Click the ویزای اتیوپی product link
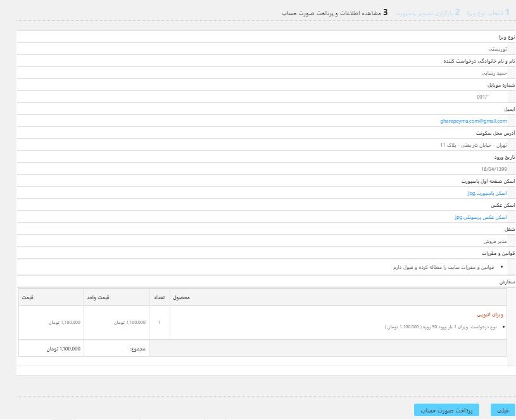Image resolution: width=516 pixels, height=420 pixels. [x=490, y=315]
